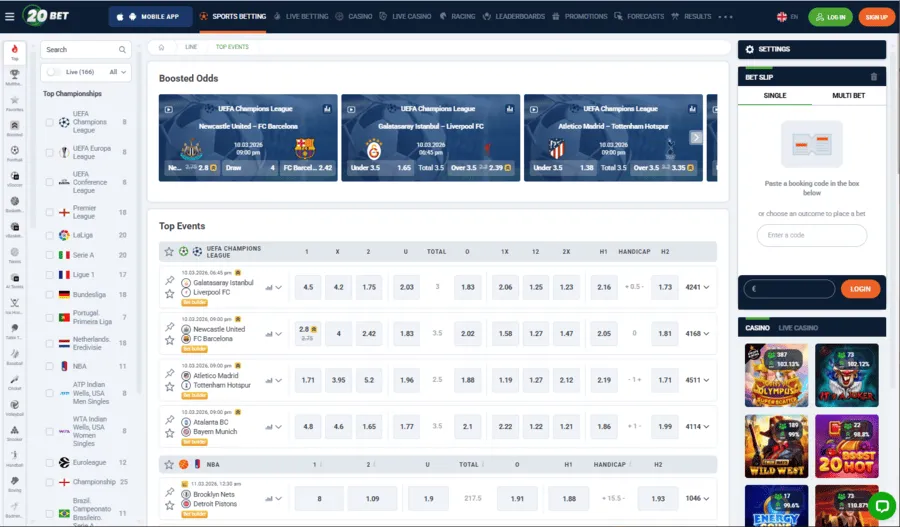Check the Euroleague checkbox
This screenshot has width=900, height=527.
coord(49,463)
